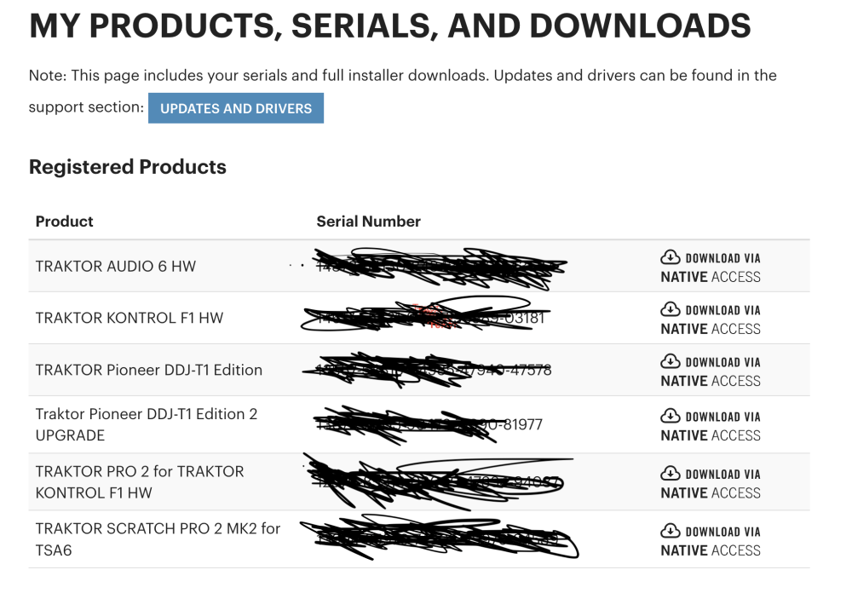The image size is (852, 616).
Task: Open Native Access link for DDJ-T1 Edition 2 UPGRADE
Action: pos(711,426)
